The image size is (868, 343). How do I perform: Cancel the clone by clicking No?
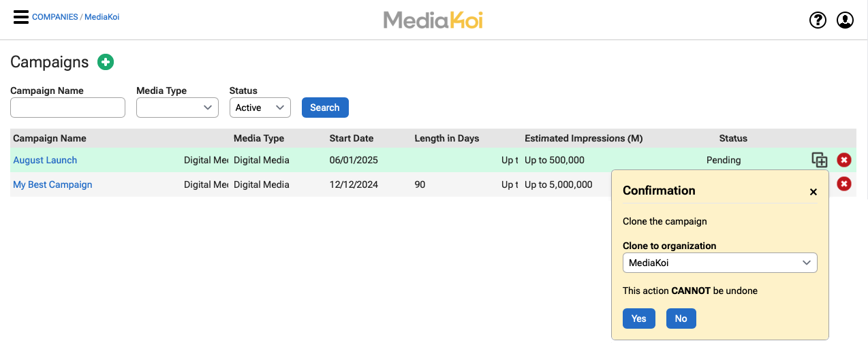pyautogui.click(x=681, y=318)
